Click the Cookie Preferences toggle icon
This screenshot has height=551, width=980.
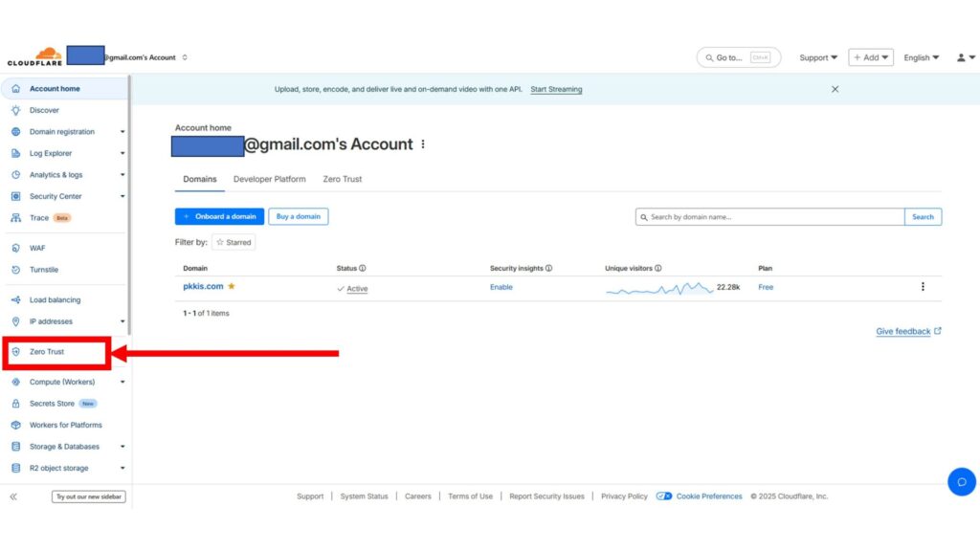pos(664,496)
